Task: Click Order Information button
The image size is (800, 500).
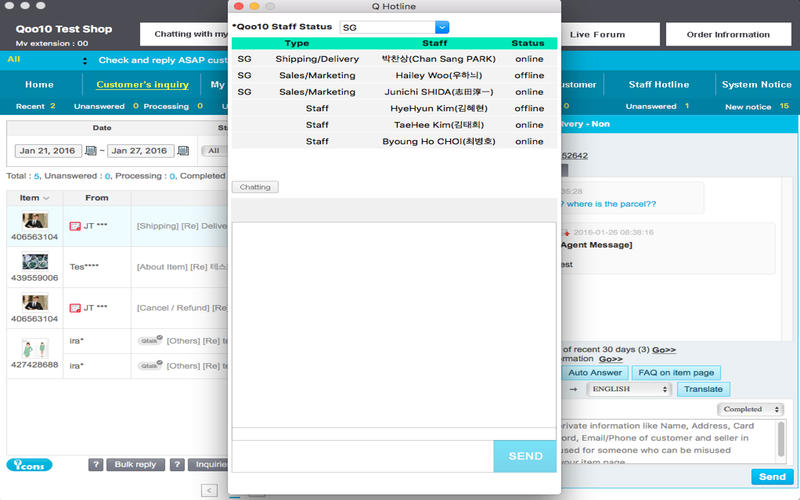Action: pos(728,34)
